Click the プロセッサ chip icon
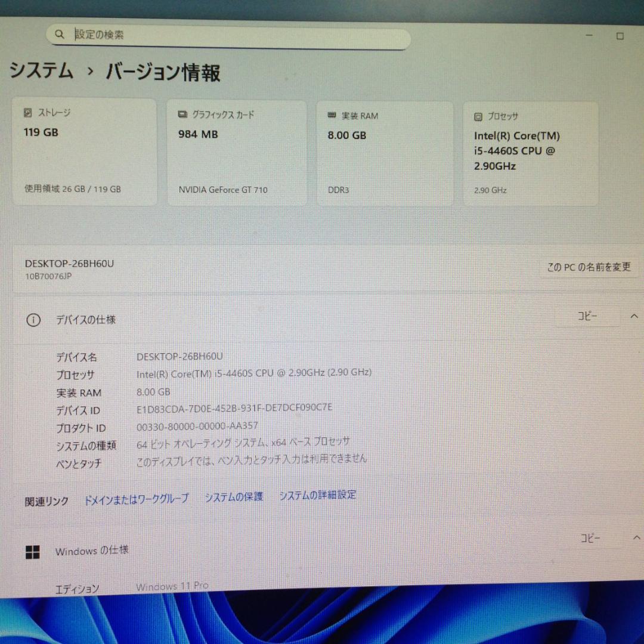Viewport: 644px width, 644px height. (478, 117)
